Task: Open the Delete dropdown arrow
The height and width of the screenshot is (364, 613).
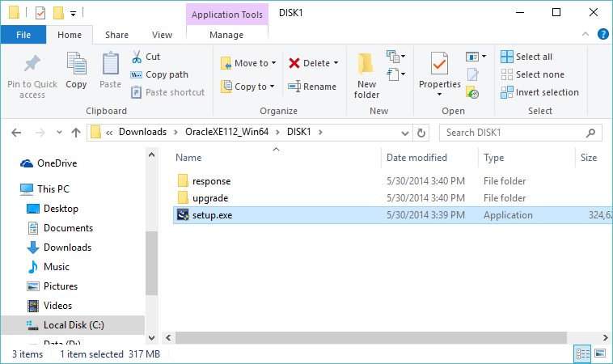Action: (x=336, y=63)
